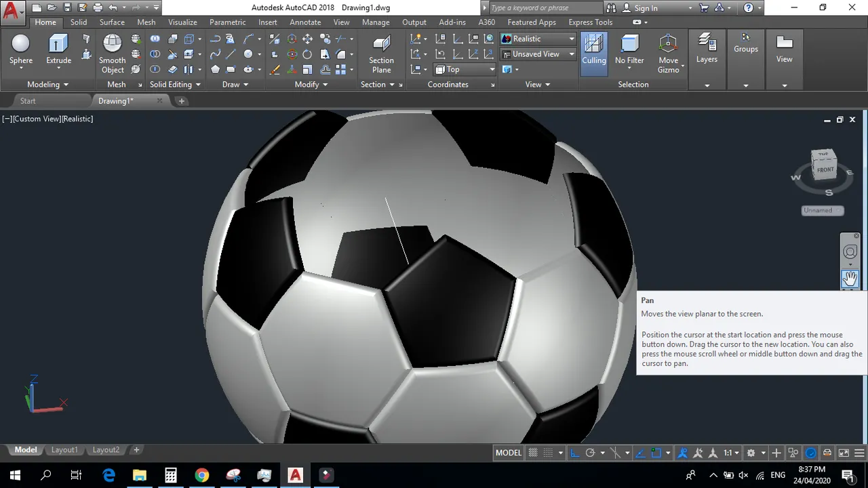Click the View panel icon in ribbon
The width and height of the screenshot is (868, 488).
coord(785,43)
